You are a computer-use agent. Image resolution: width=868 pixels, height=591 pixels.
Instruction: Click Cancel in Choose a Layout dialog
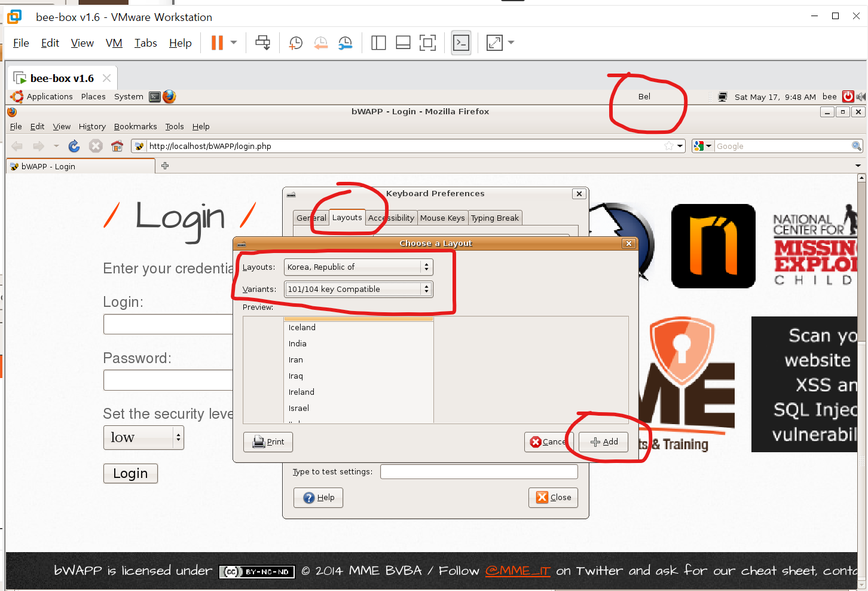tap(549, 442)
